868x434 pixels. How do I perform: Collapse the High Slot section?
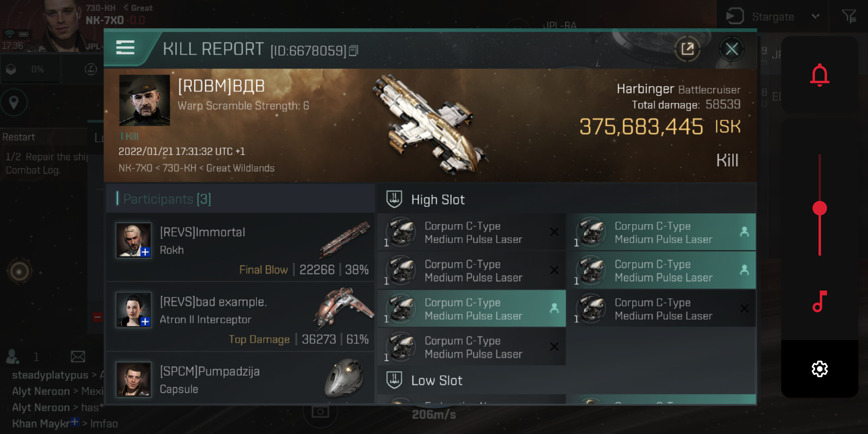[x=437, y=199]
